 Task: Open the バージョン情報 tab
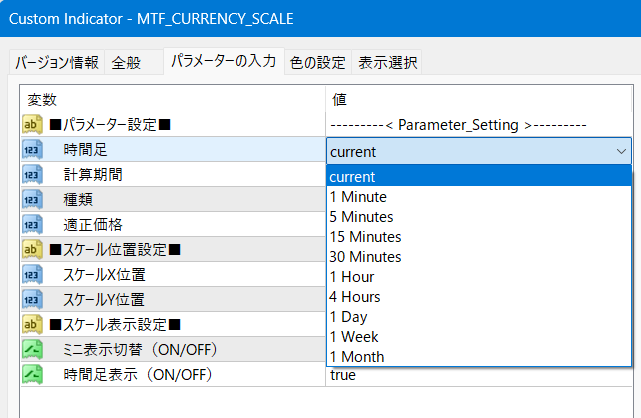tap(57, 63)
